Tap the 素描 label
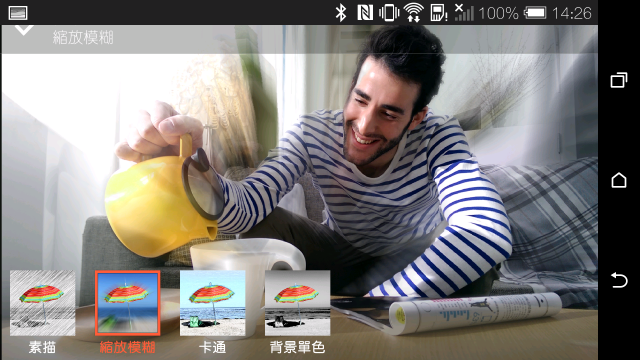Image resolution: width=640 pixels, height=360 pixels. 42,347
